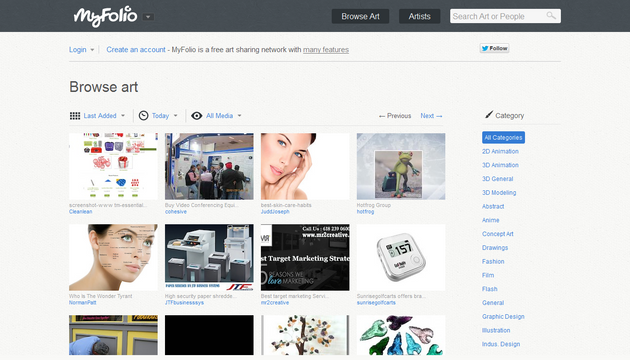The height and width of the screenshot is (360, 630).
Task: Open the tm-essential screenshot thumbnail
Action: [x=113, y=166]
